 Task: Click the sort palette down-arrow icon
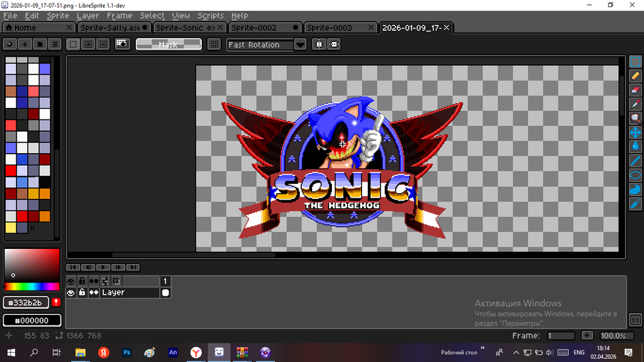pos(25,44)
